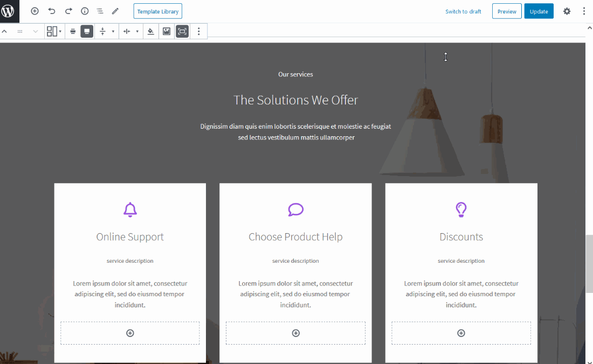Open the background color fill tool

coord(151,31)
